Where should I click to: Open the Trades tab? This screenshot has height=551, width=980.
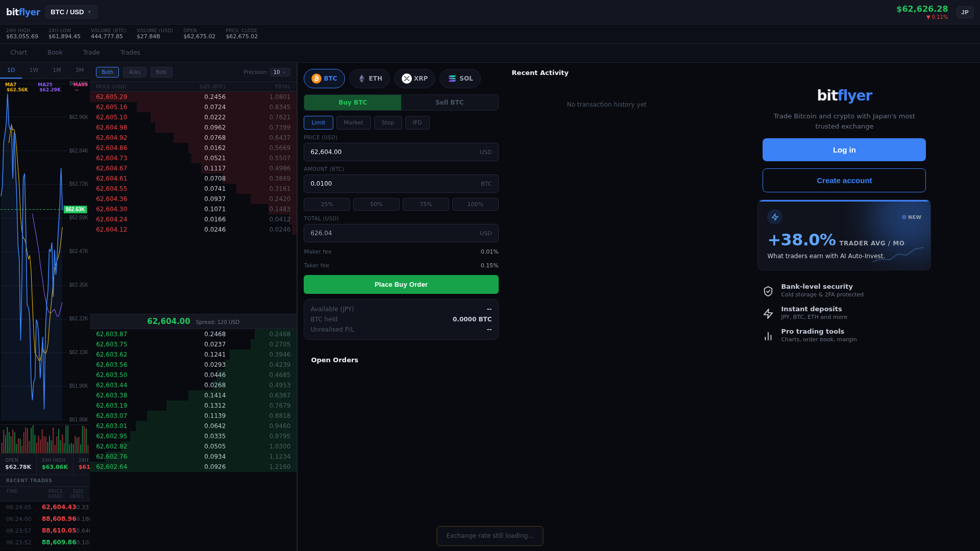(130, 53)
